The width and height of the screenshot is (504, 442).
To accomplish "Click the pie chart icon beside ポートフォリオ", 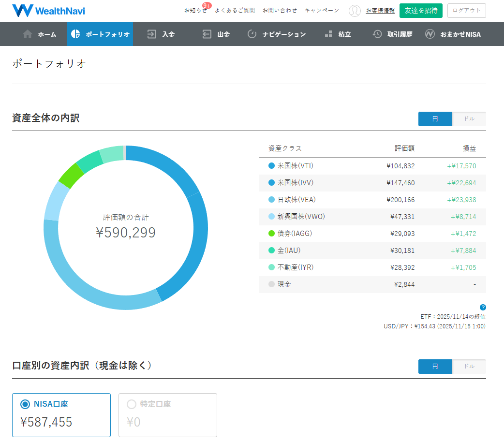I will pyautogui.click(x=75, y=34).
